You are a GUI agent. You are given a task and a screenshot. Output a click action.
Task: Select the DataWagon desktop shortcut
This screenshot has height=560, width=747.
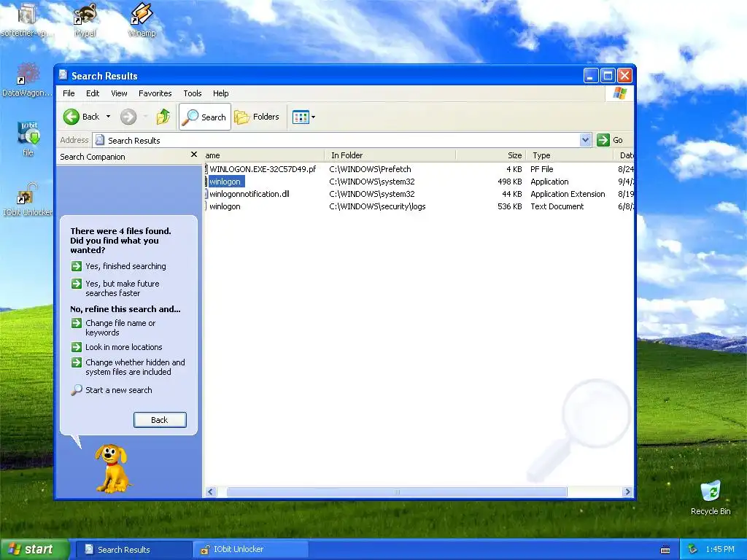click(27, 79)
